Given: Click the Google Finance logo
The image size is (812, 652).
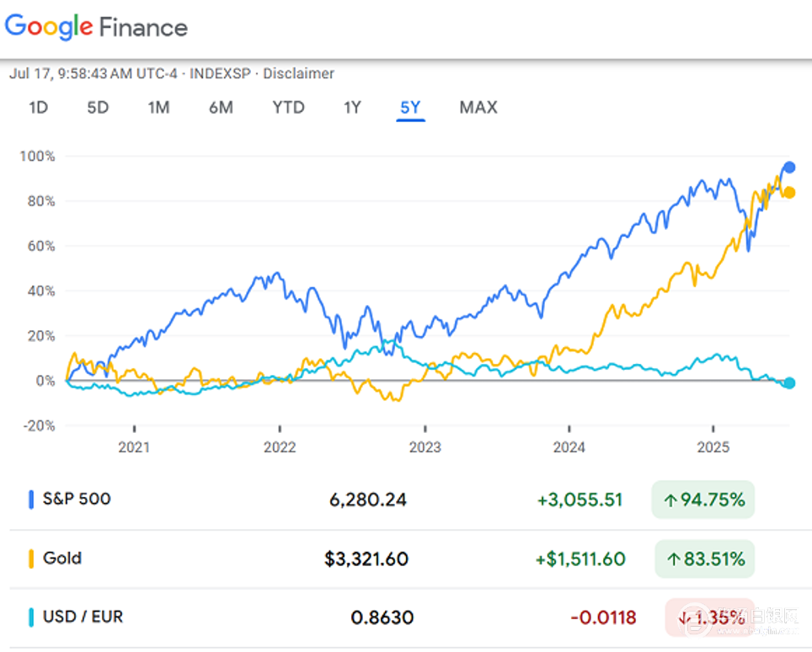Looking at the screenshot, I should pyautogui.click(x=96, y=26).
